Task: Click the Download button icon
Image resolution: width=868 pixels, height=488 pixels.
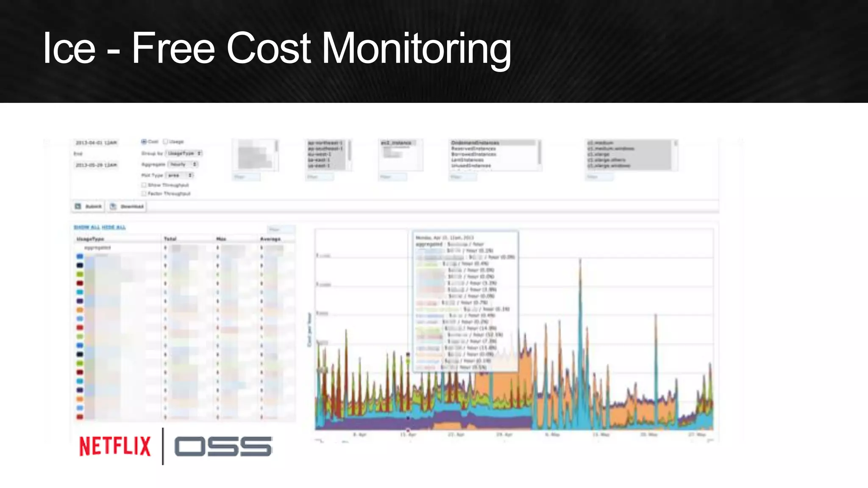Action: click(x=113, y=206)
